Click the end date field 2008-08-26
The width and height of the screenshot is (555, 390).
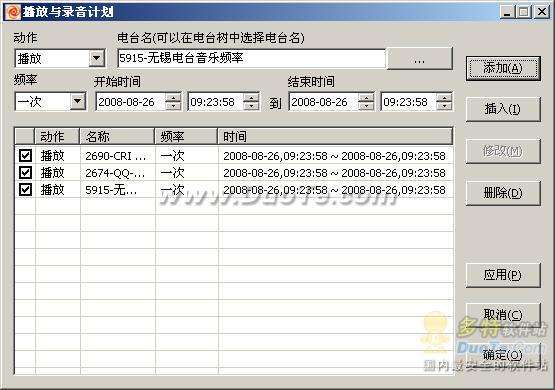click(x=324, y=102)
